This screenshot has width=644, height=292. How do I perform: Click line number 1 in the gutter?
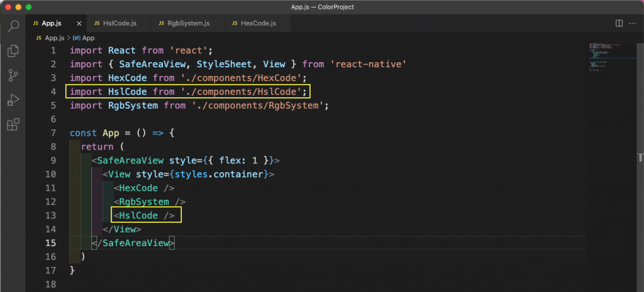tap(53, 50)
